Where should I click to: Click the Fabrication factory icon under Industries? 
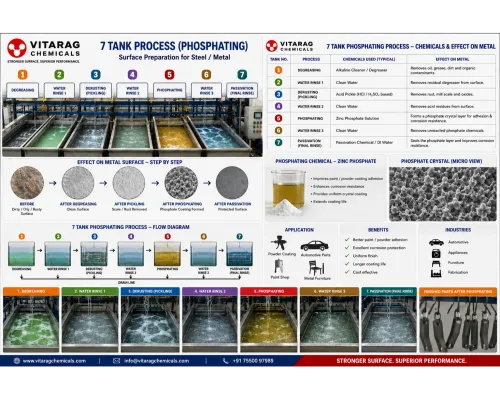436,273
